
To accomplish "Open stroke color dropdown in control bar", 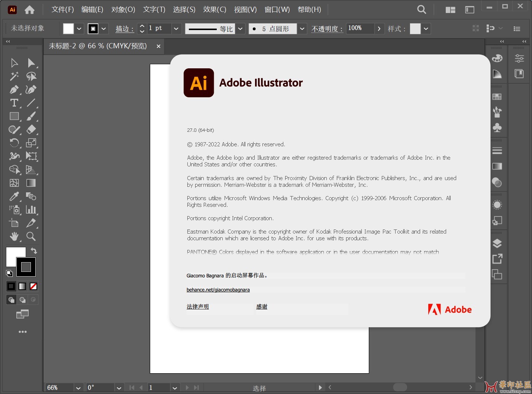I will (104, 29).
